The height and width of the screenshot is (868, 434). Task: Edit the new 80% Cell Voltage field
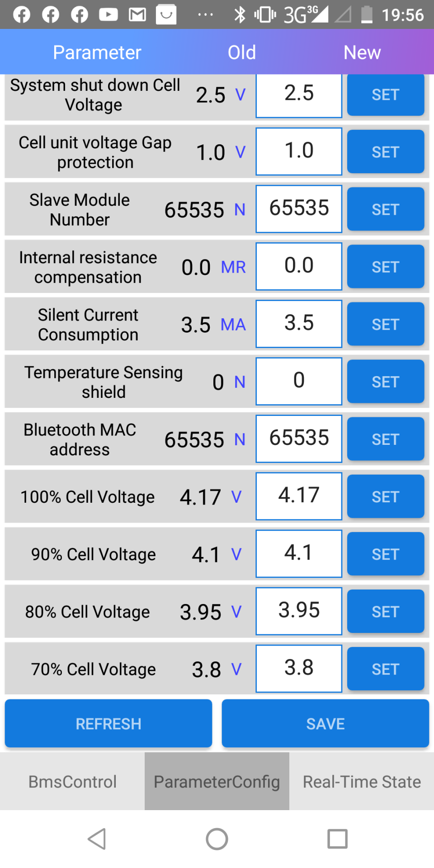(299, 611)
